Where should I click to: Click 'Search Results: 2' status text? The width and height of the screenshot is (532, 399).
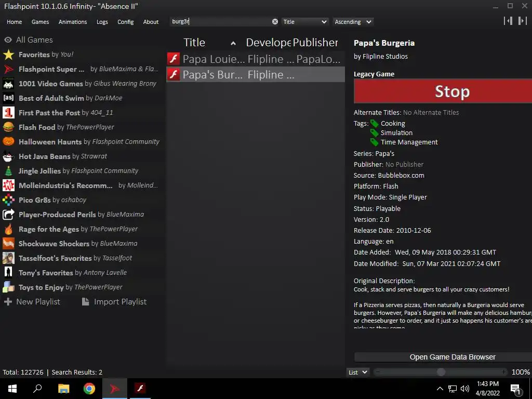(77, 372)
